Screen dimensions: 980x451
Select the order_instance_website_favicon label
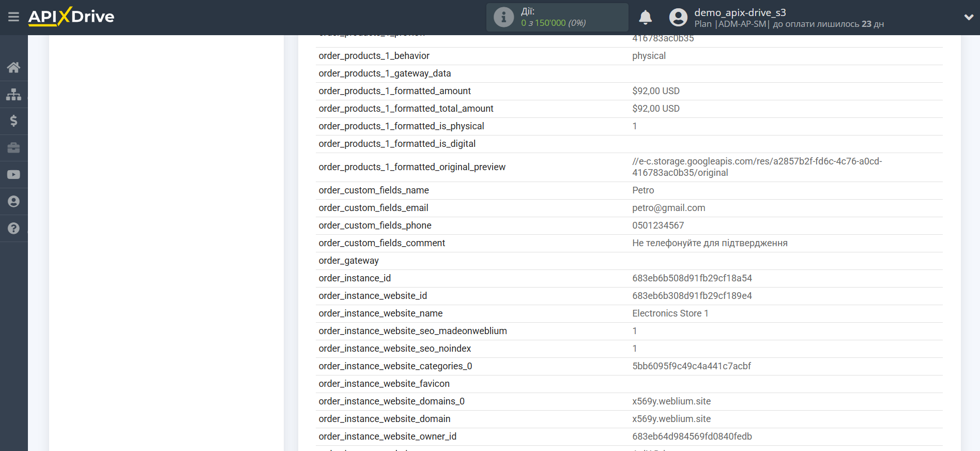384,384
